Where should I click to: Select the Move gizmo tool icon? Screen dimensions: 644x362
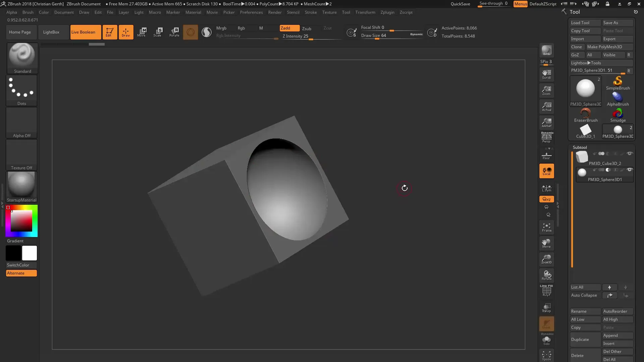tap(142, 32)
